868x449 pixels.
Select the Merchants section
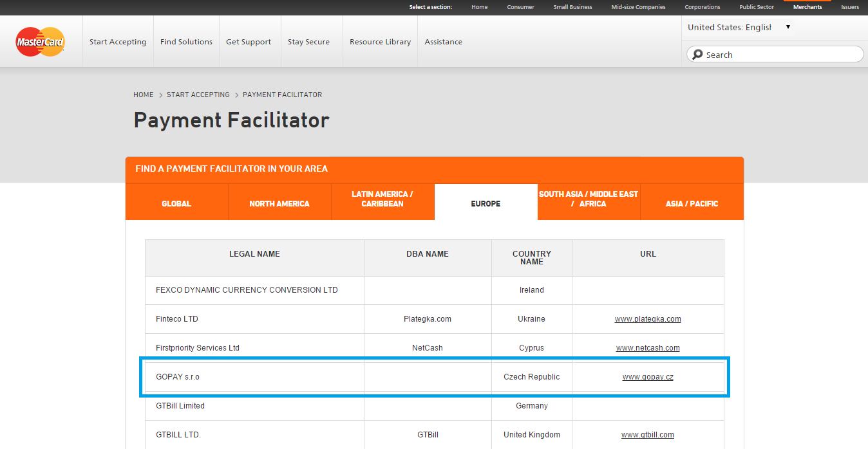point(807,7)
